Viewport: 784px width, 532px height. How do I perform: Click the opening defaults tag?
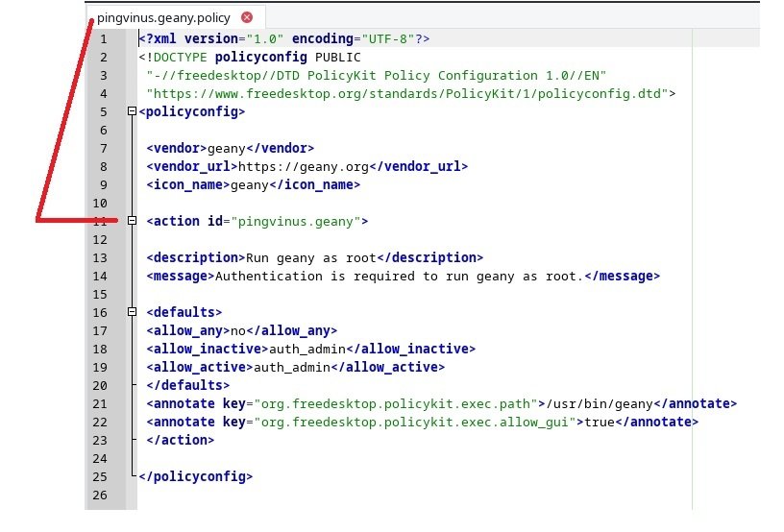(x=184, y=312)
